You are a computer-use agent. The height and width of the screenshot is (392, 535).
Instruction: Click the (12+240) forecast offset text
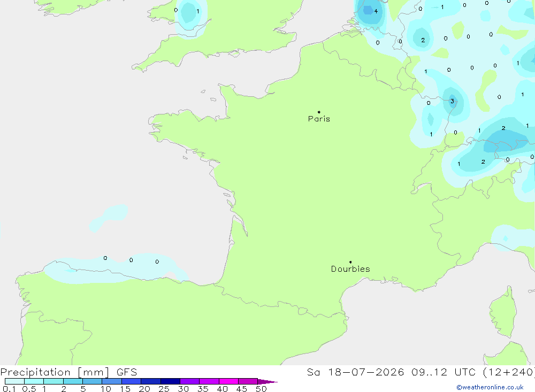point(509,372)
